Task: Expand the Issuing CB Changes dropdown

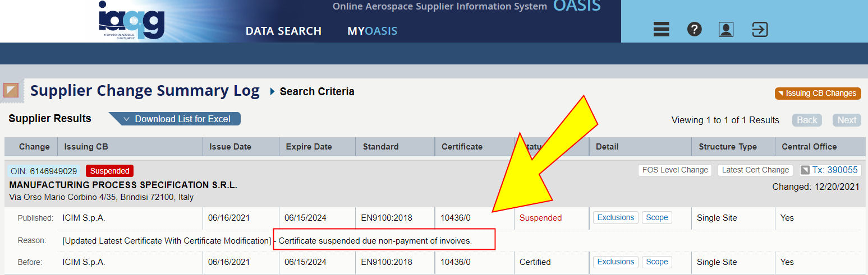Action: [818, 94]
